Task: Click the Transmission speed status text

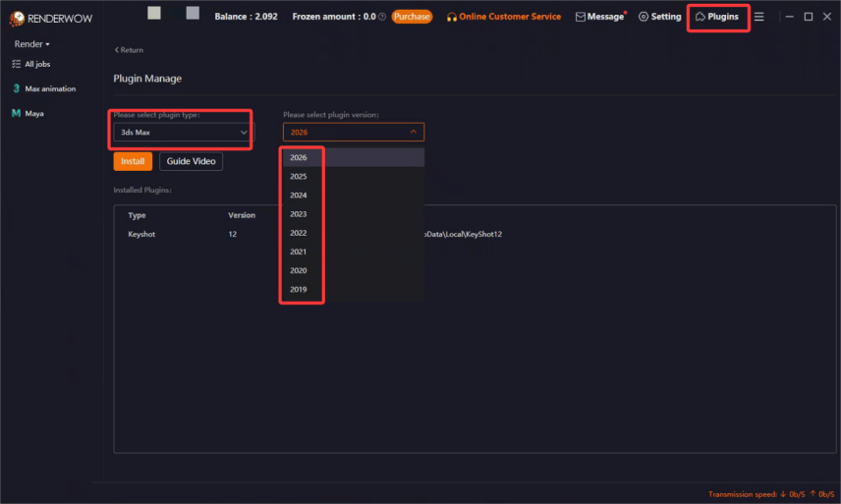Action: (x=771, y=494)
